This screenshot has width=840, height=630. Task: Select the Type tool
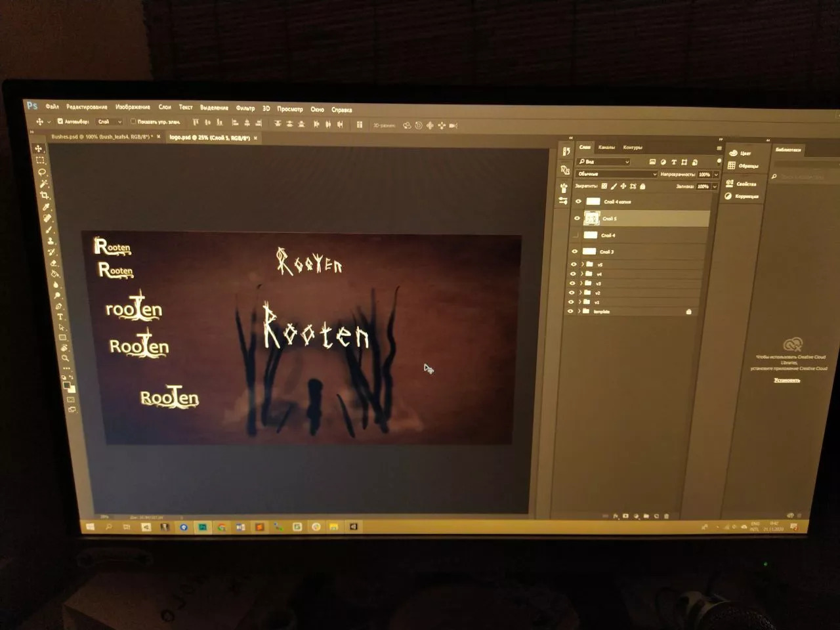coord(60,316)
